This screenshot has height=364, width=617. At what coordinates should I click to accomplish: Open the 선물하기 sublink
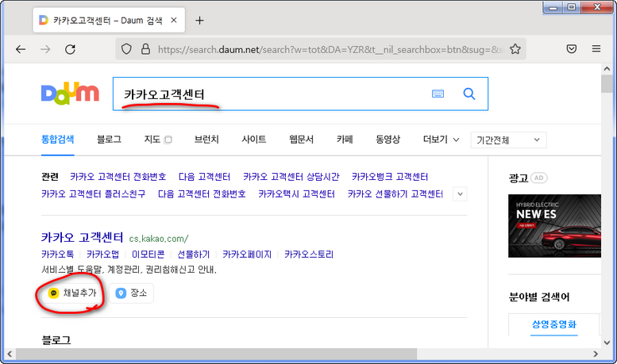pyautogui.click(x=194, y=255)
